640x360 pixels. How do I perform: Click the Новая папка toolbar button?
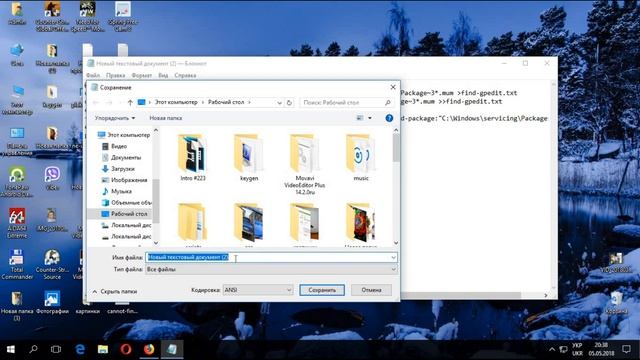point(166,118)
